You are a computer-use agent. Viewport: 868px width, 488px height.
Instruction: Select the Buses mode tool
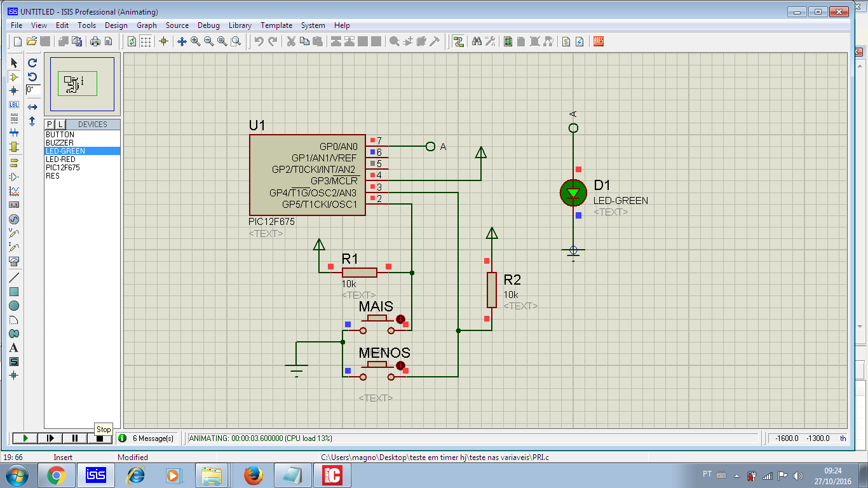(x=14, y=133)
